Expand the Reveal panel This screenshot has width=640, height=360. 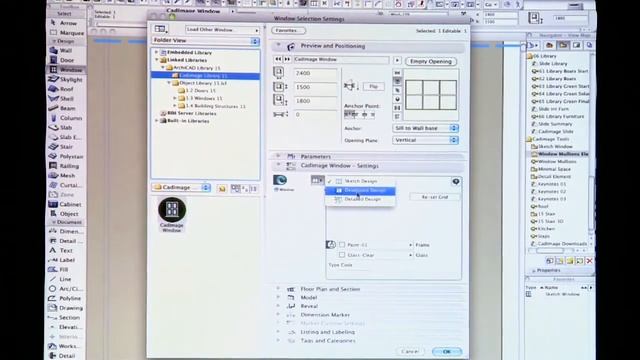click(x=278, y=306)
